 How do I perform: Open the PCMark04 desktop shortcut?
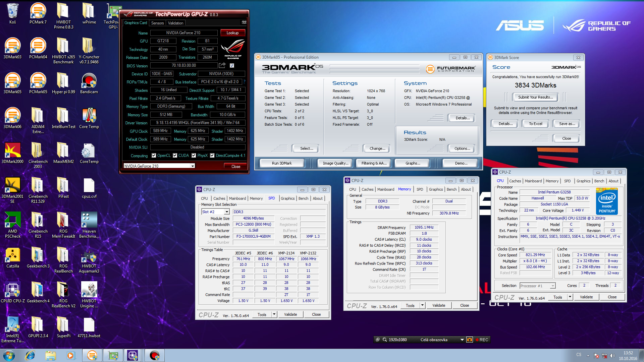tap(38, 48)
